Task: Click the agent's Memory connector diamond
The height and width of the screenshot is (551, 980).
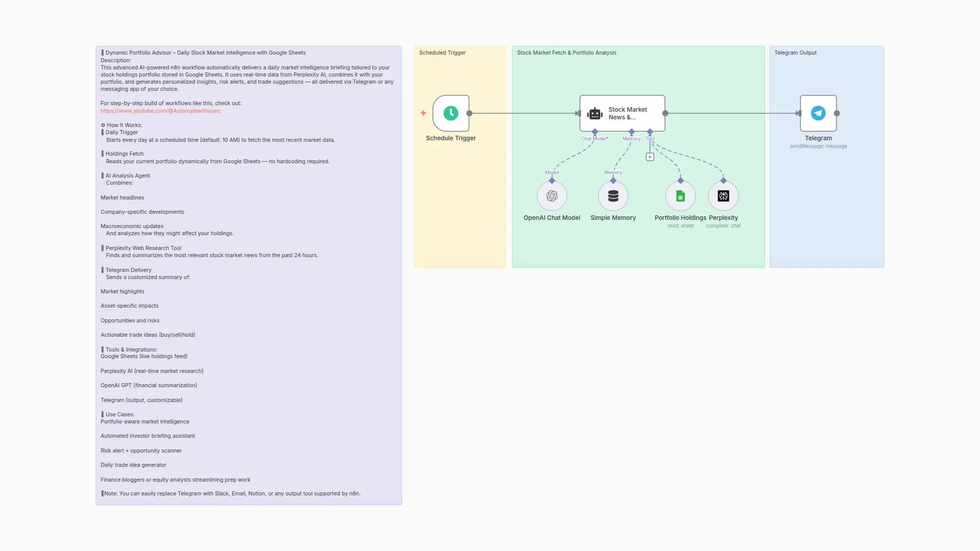Action: (631, 132)
